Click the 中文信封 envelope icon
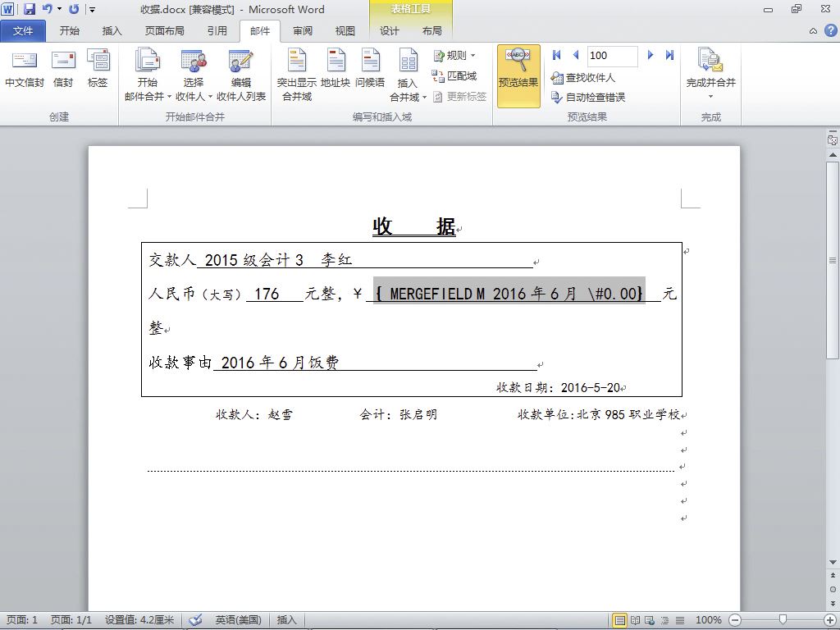 point(24,69)
